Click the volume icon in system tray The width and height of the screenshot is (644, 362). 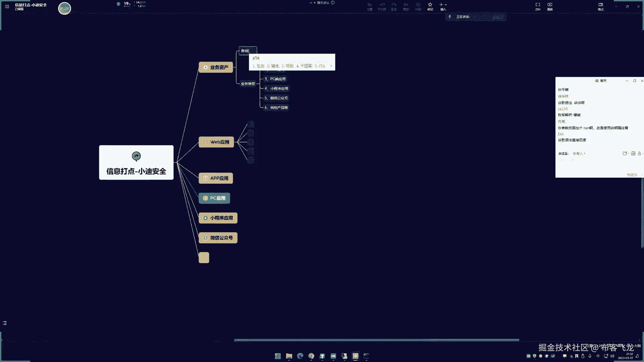pos(612,356)
